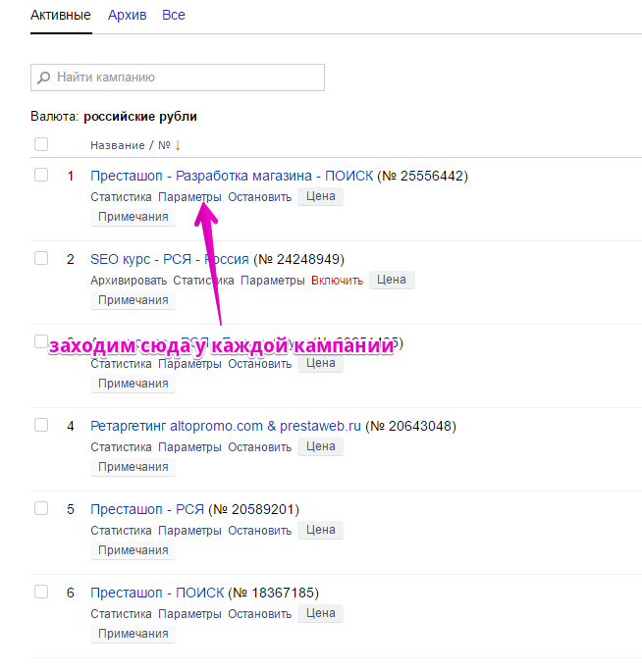Stop the Престашоп - ПОИСК campaign № 18367185
Screen dimensions: 642x672
coord(259,613)
